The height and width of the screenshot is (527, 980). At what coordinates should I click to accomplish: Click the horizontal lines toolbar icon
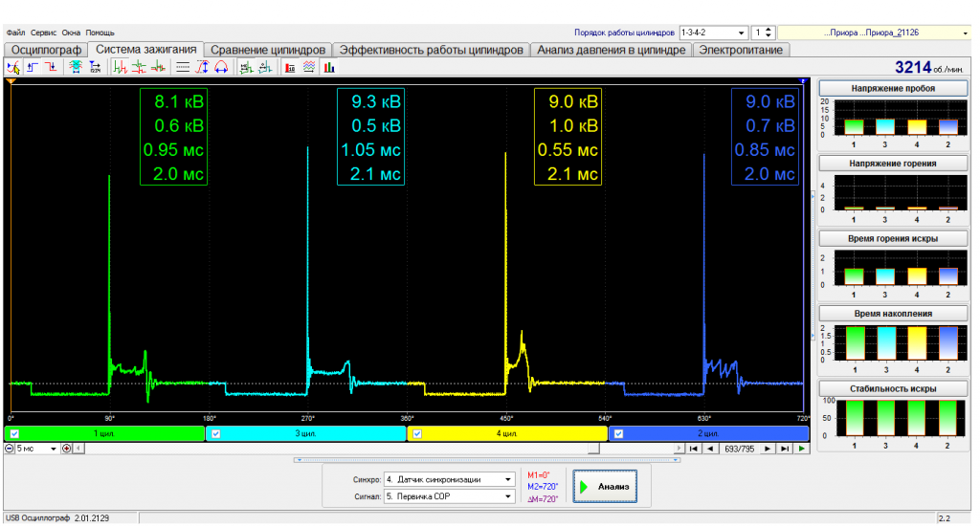[183, 67]
